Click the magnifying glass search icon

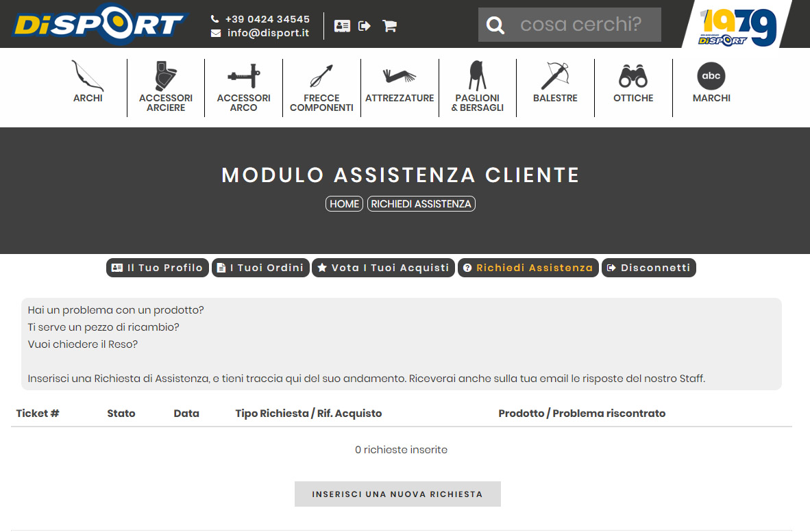point(495,25)
